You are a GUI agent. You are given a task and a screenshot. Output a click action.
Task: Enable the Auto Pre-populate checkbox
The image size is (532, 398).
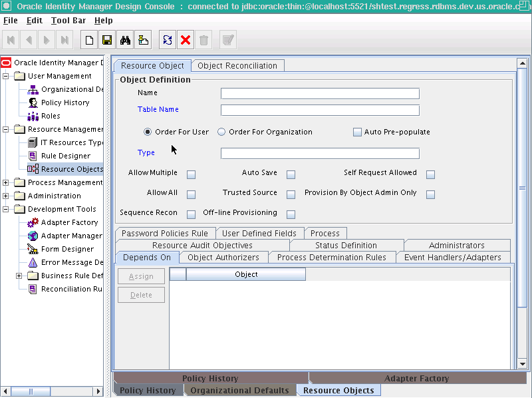click(x=357, y=132)
